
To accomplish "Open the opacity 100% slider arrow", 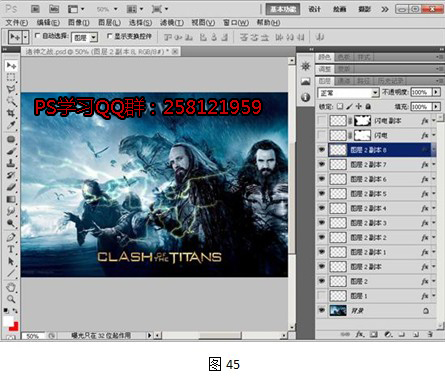I will click(x=436, y=92).
